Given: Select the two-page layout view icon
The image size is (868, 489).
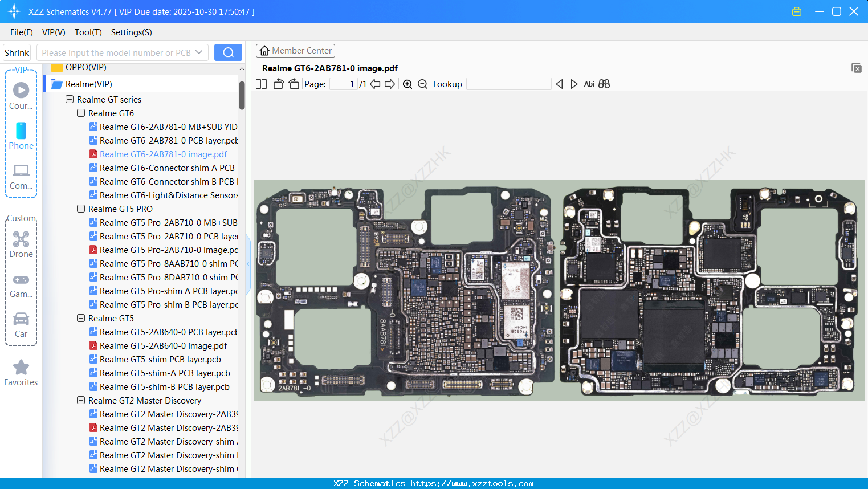Looking at the screenshot, I should click(x=261, y=84).
